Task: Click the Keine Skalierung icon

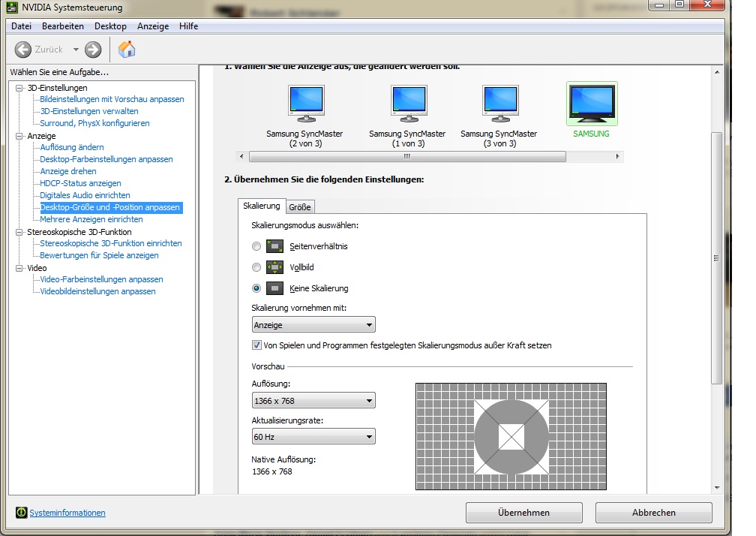Action: click(274, 288)
